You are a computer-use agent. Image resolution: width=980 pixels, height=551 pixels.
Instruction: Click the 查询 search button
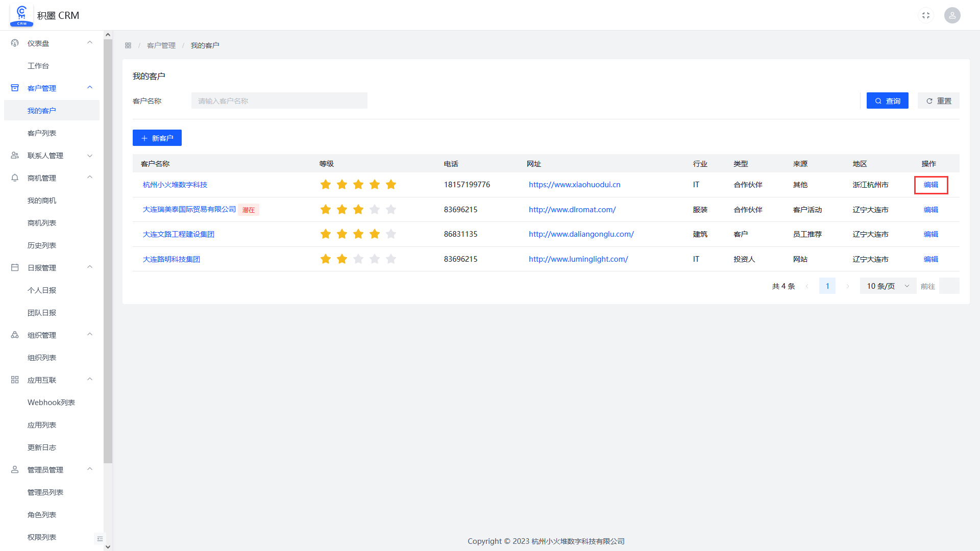click(887, 101)
